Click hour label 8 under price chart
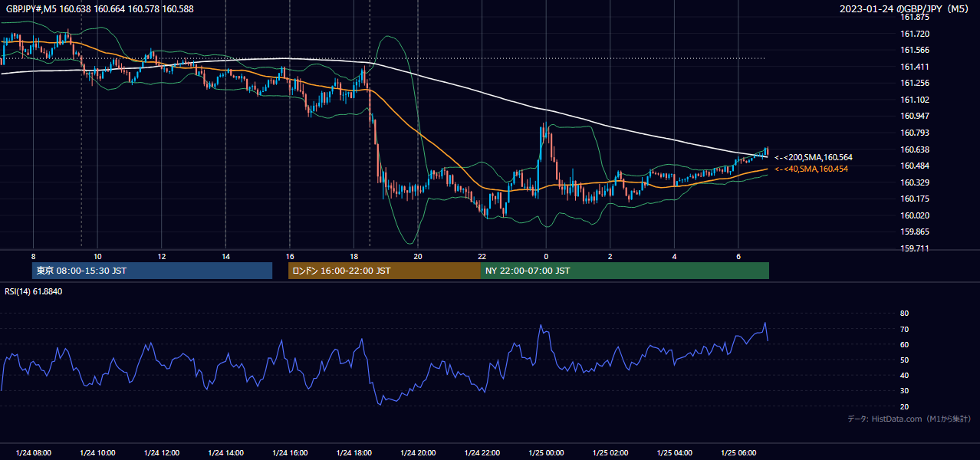This screenshot has width=980, height=460. [33, 256]
